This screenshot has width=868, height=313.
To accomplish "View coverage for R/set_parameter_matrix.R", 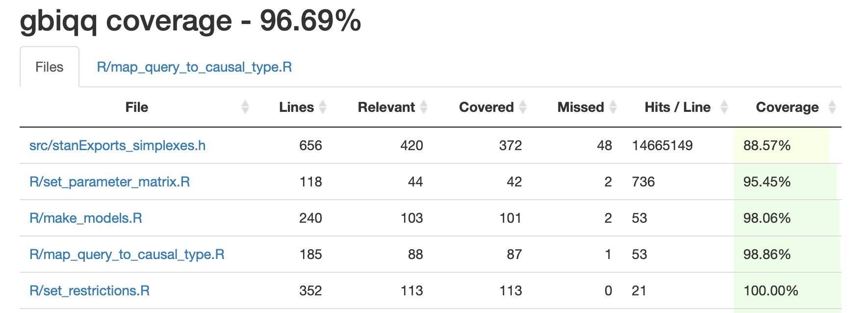I will tap(110, 182).
